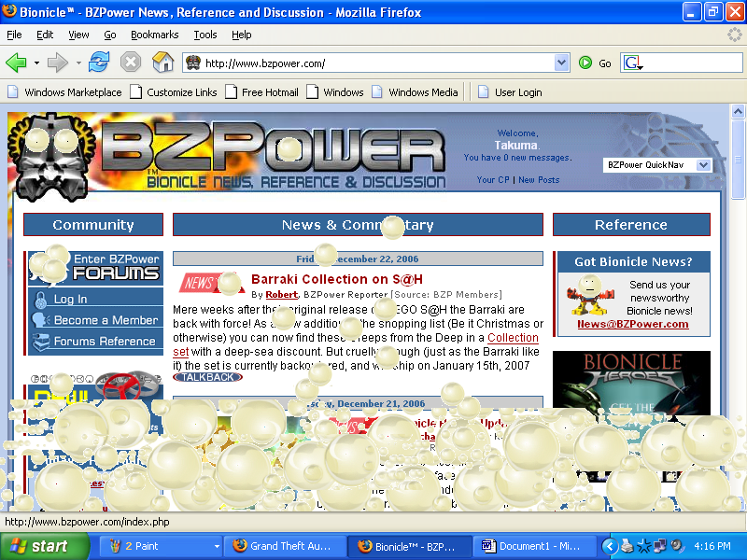Click the Windows Media bookmark page icon

click(x=377, y=91)
